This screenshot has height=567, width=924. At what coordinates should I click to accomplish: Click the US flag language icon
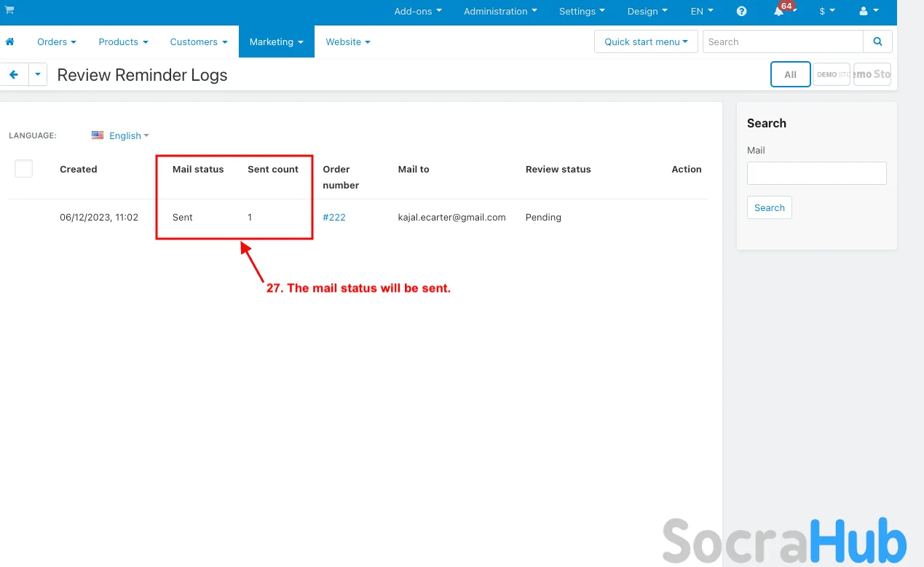98,135
